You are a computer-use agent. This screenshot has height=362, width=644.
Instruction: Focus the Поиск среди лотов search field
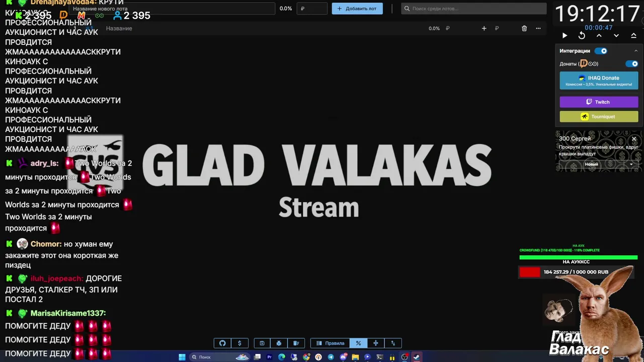[x=474, y=9]
